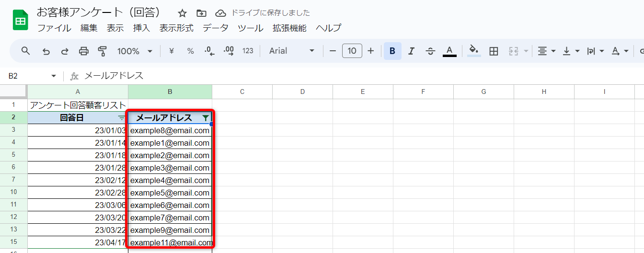
Task: Click the undo arrow icon
Action: [46, 51]
